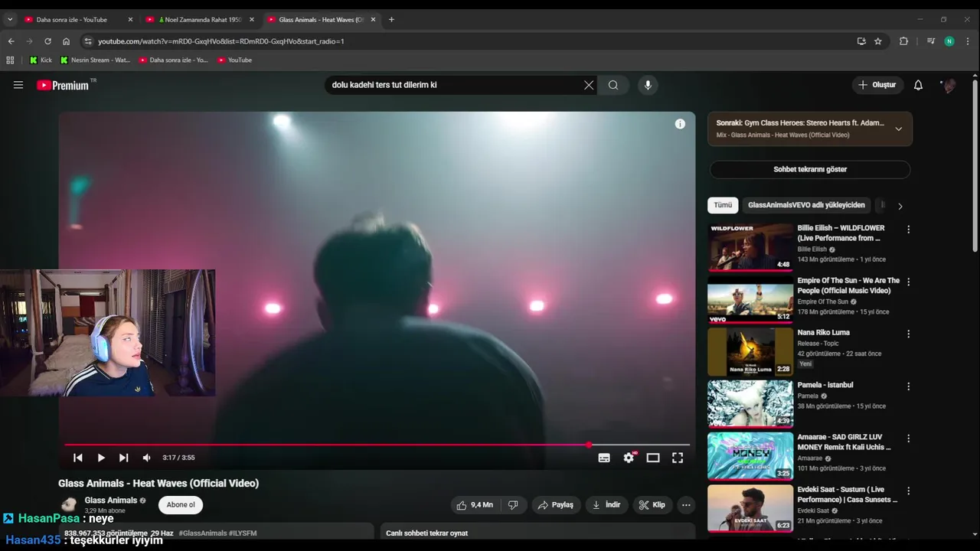Open the YouTube bookmark in bookmarks bar

click(234, 60)
